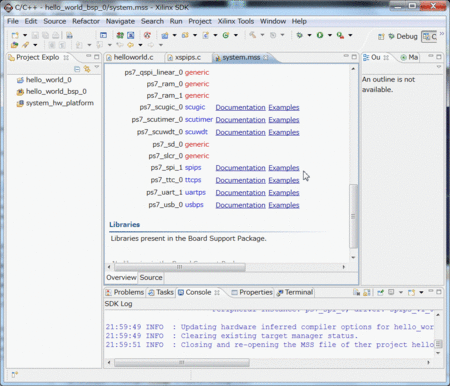This screenshot has height=386, width=450.
Task: Click the New wizard icon in the toolbar
Action: 15,35
